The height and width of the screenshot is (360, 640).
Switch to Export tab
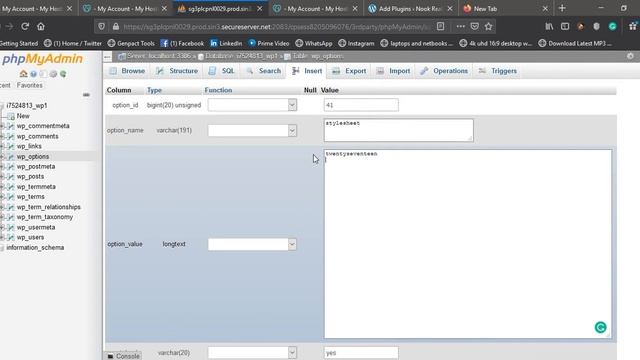(x=349, y=71)
